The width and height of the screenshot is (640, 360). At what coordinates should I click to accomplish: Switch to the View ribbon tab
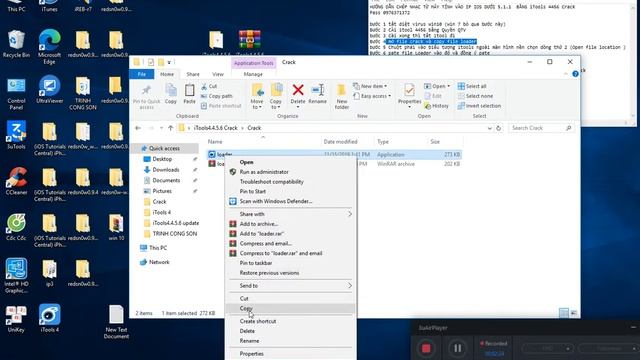tap(218, 74)
